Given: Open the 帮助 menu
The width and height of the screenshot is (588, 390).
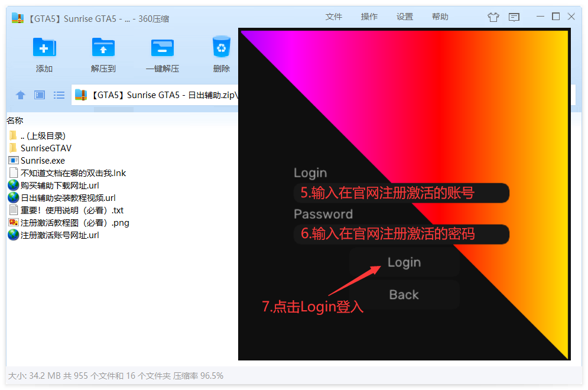Looking at the screenshot, I should tap(440, 17).
